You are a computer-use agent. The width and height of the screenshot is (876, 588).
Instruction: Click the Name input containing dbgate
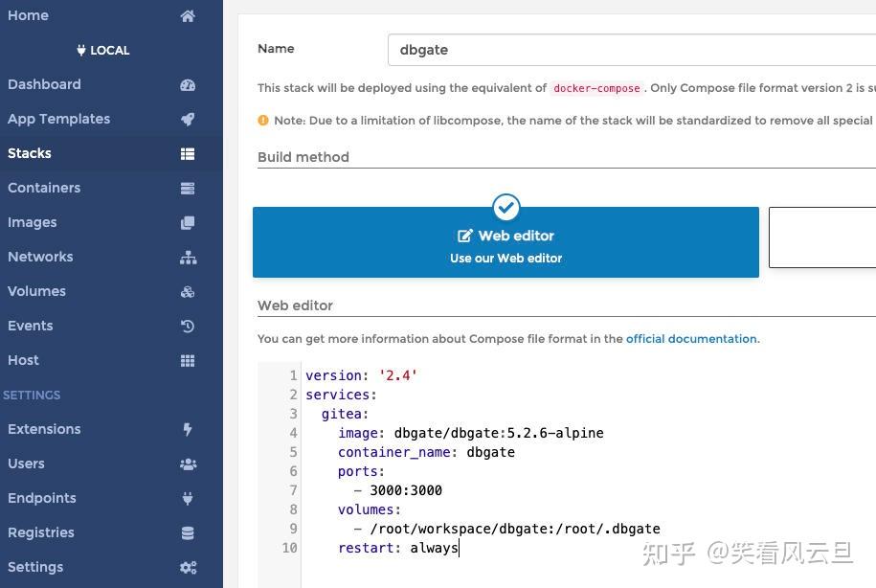pyautogui.click(x=632, y=49)
